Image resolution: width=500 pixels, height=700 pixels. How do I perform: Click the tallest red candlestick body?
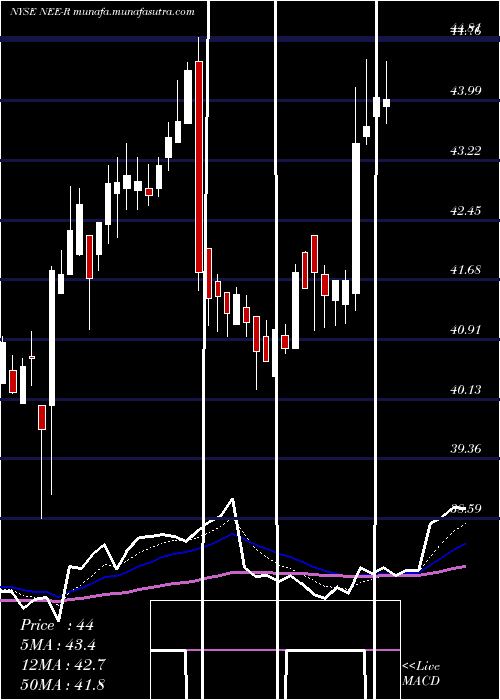click(x=199, y=167)
